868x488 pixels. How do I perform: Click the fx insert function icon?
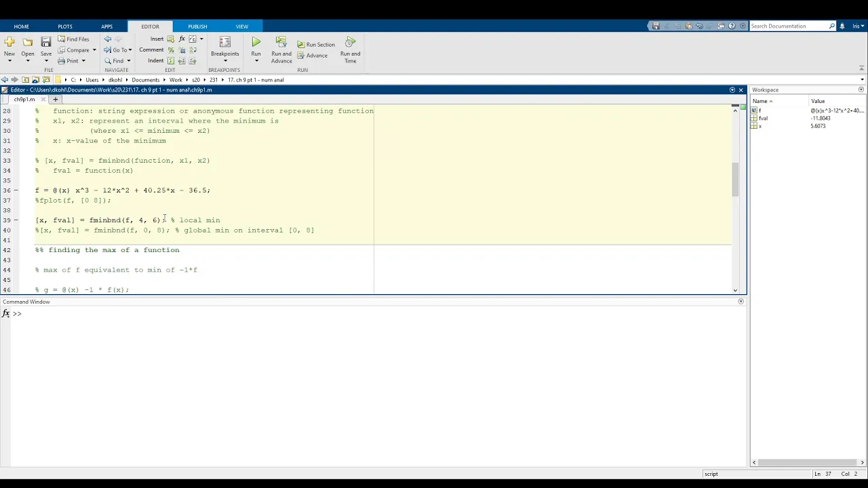(x=182, y=39)
